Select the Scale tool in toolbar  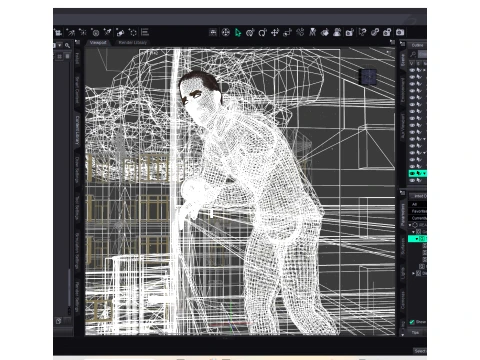click(287, 32)
